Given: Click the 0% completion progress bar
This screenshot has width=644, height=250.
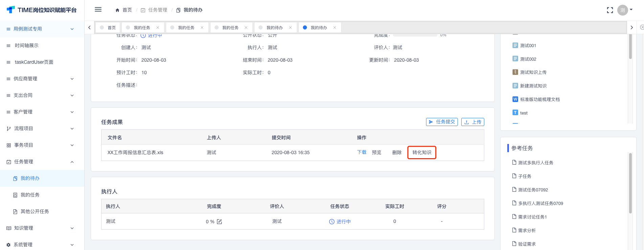Looking at the screenshot, I should (x=415, y=35).
